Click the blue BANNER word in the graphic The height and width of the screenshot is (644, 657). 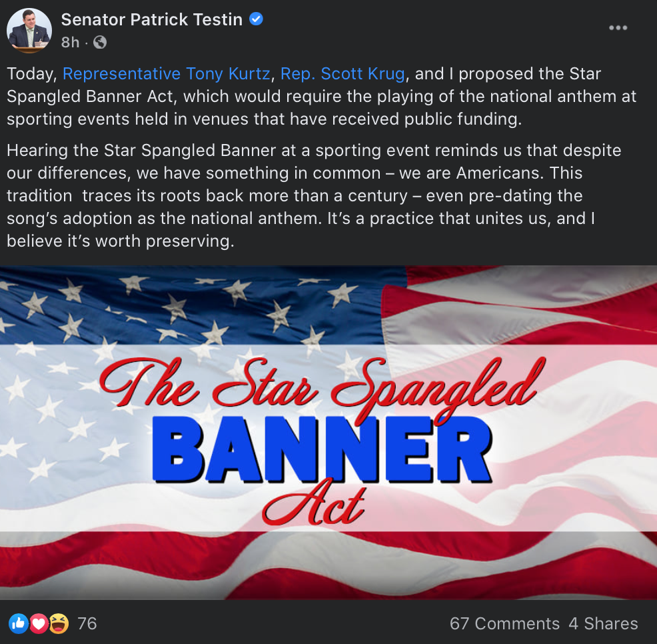[x=322, y=449]
